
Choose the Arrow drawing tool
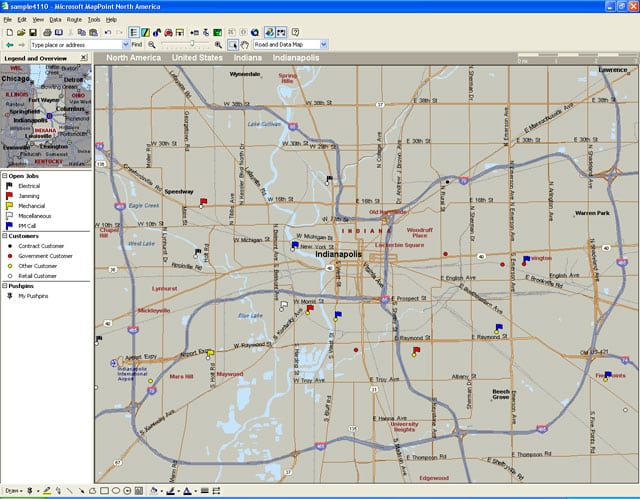click(81, 490)
